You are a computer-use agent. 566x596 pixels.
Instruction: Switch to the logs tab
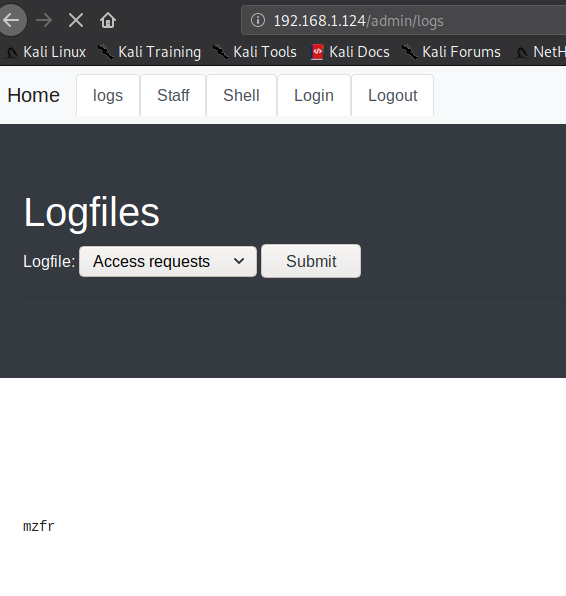pyautogui.click(x=108, y=95)
